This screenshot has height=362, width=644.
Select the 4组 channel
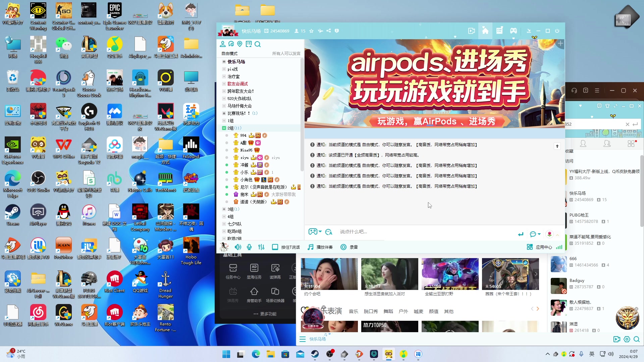click(230, 217)
